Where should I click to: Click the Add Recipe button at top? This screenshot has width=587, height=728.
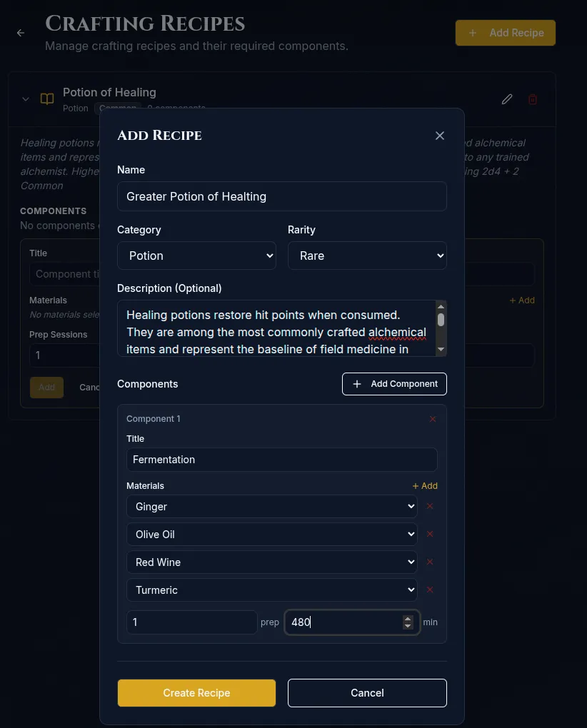pos(506,33)
